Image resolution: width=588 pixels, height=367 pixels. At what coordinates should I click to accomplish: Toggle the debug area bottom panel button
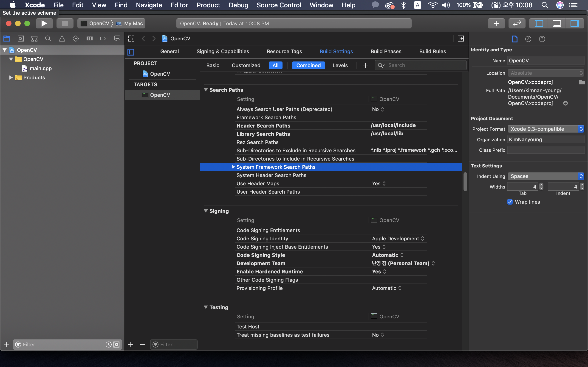[557, 23]
